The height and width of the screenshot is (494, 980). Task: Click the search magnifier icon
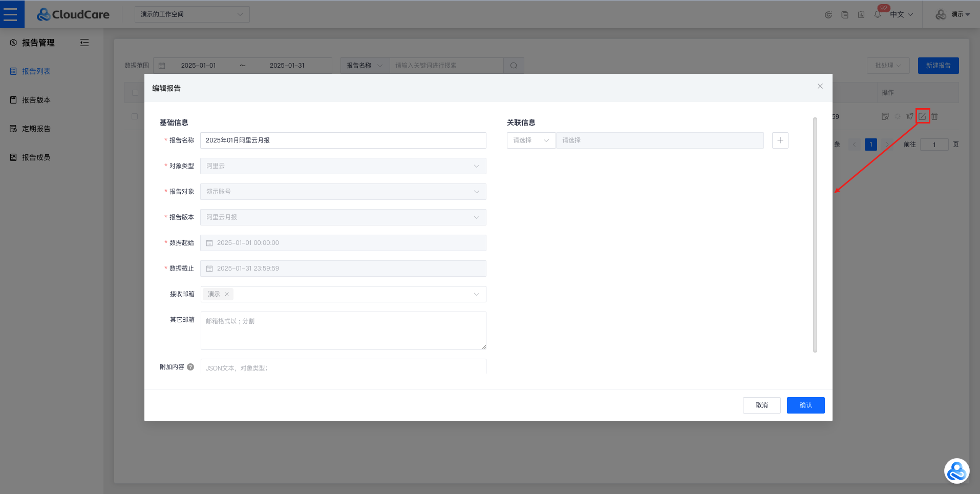pyautogui.click(x=514, y=66)
